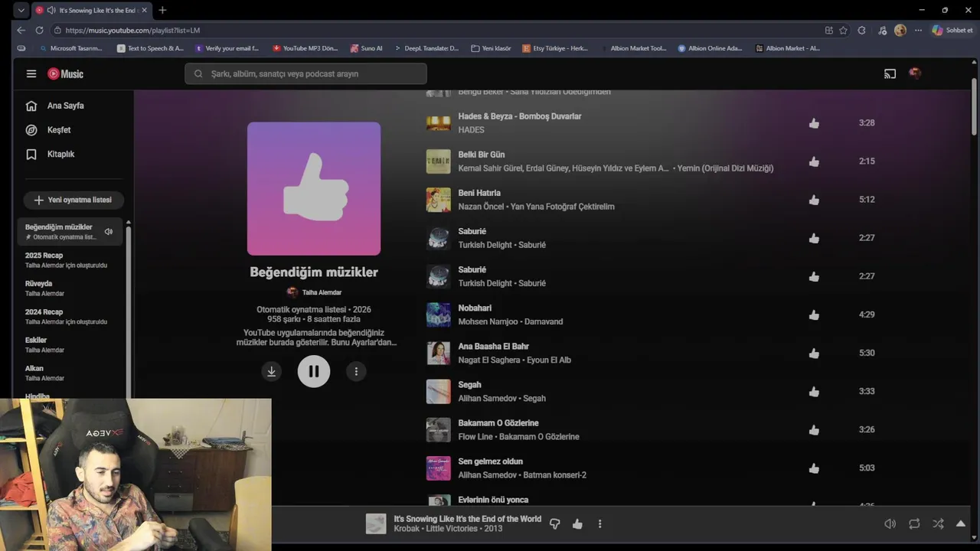
Task: Like the currently playing Krobak song
Action: (x=577, y=524)
